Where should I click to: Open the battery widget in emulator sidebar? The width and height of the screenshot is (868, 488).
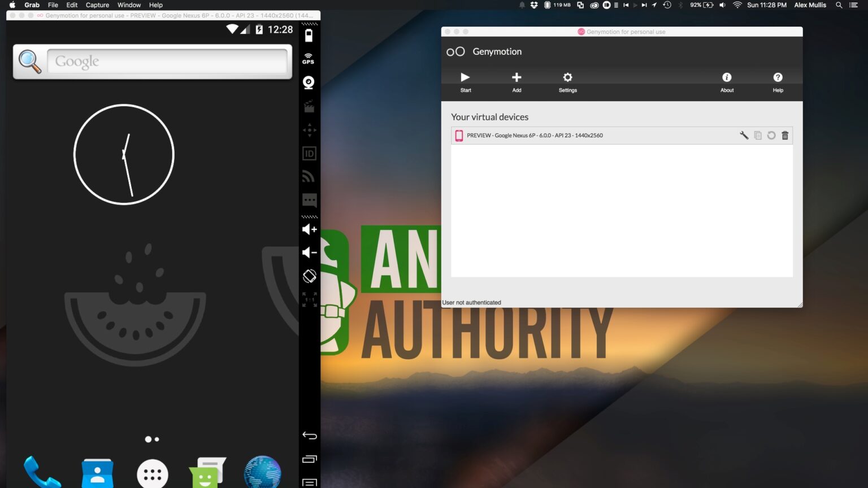(x=309, y=36)
